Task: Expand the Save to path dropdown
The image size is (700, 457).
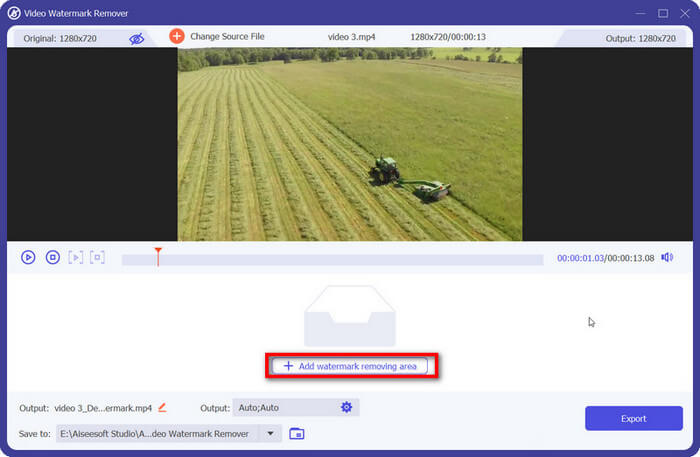Action: [269, 433]
